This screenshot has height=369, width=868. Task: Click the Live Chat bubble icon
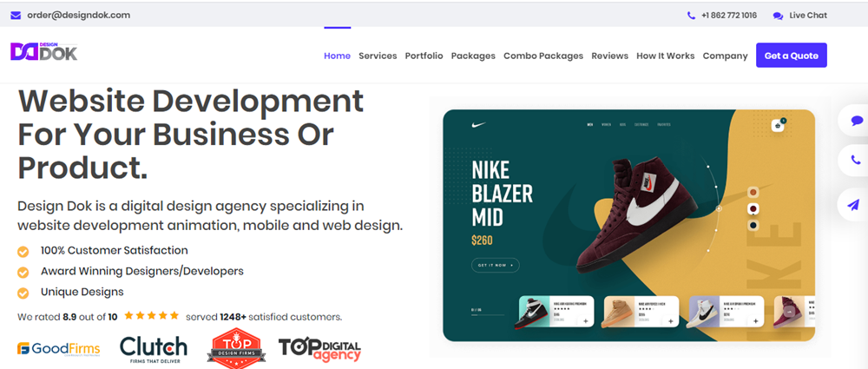(x=778, y=16)
